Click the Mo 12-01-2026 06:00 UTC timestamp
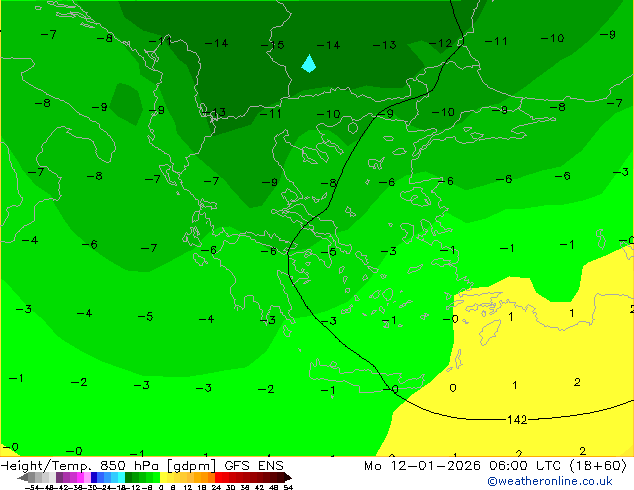Image resolution: width=634 pixels, height=490 pixels. (464, 466)
